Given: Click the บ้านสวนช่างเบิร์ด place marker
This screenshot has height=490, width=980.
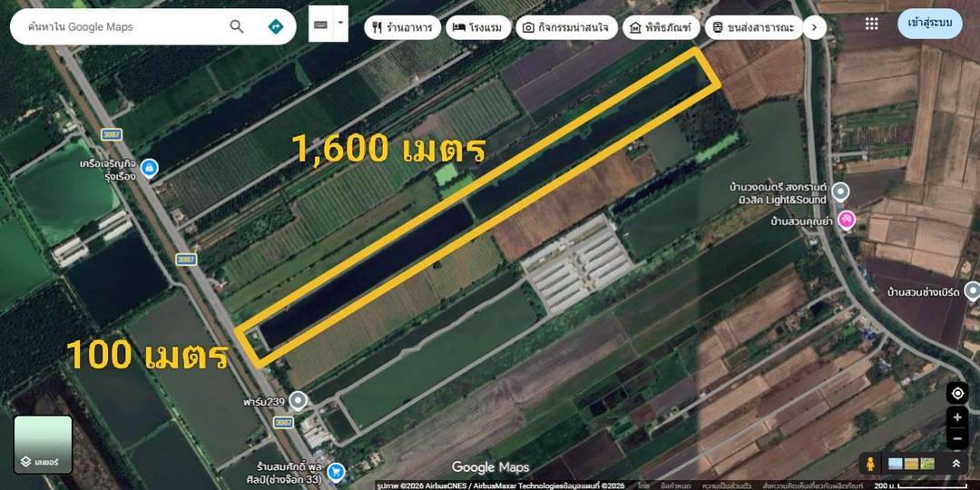Looking at the screenshot, I should (972, 291).
